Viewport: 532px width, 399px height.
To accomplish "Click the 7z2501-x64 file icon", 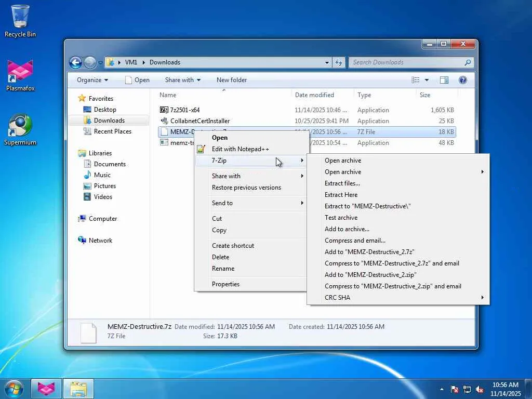I will (x=164, y=110).
